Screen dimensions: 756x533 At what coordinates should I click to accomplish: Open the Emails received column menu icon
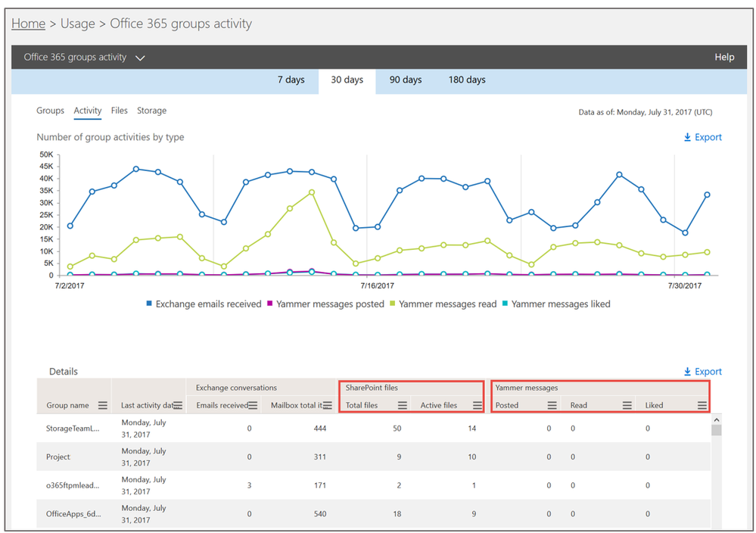[253, 405]
